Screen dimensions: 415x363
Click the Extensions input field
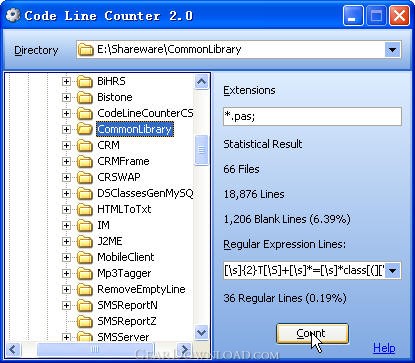(312, 116)
